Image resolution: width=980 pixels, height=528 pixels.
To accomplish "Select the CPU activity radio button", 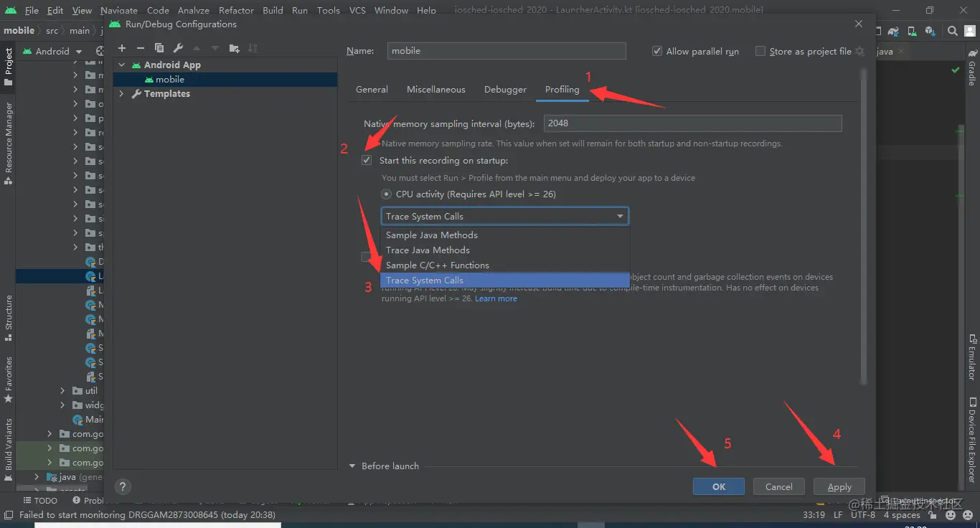I will pyautogui.click(x=386, y=194).
